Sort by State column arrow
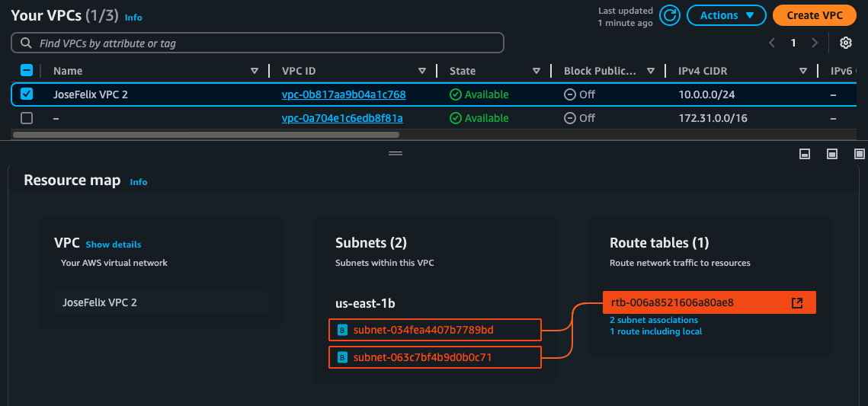The image size is (868, 406). pyautogui.click(x=536, y=71)
